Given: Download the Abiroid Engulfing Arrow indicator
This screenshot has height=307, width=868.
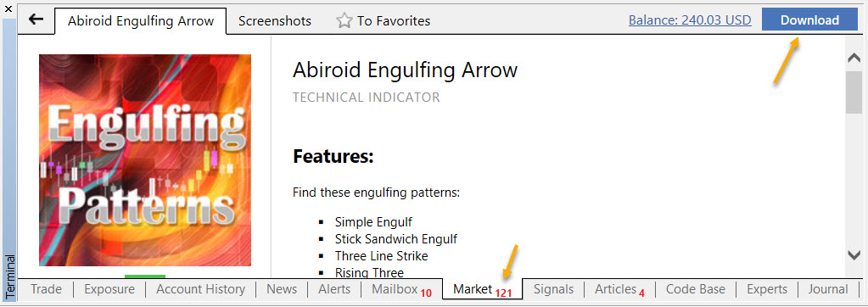Looking at the screenshot, I should tap(809, 20).
